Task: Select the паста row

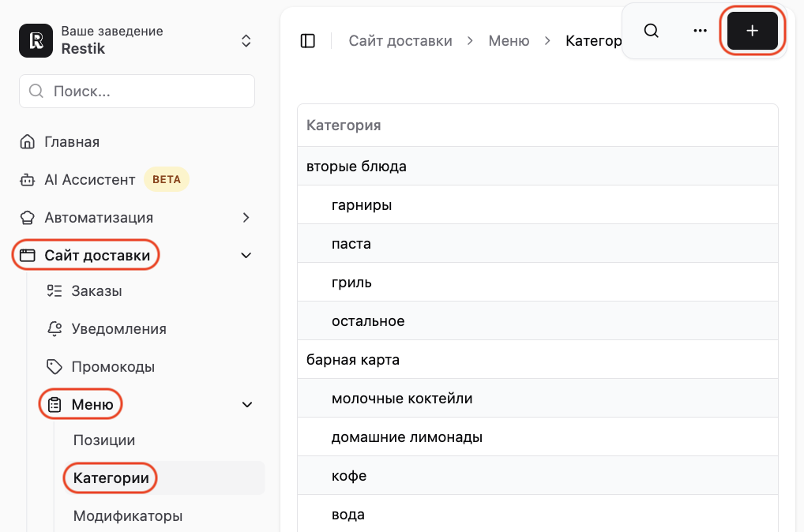Action: click(x=538, y=243)
